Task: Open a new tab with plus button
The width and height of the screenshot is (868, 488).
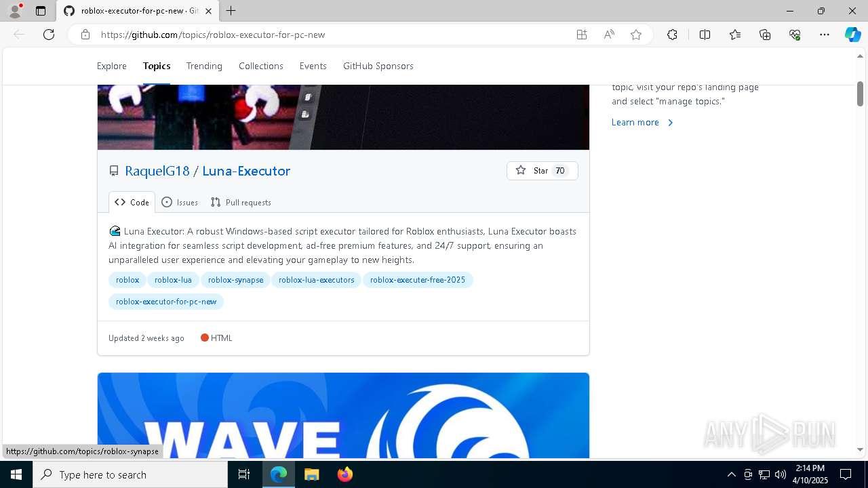Action: coord(231,11)
